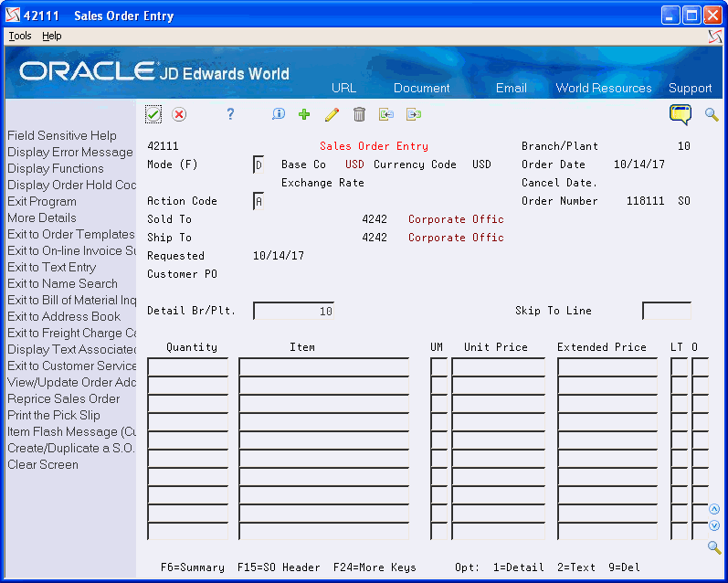Choose Exit to Order Templates
This screenshot has height=583, width=728.
[x=71, y=234]
